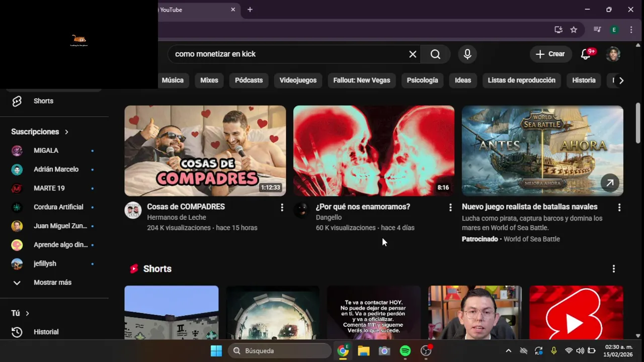Open a new Chrome tab with the plus button
This screenshot has height=362, width=644.
[x=250, y=10]
